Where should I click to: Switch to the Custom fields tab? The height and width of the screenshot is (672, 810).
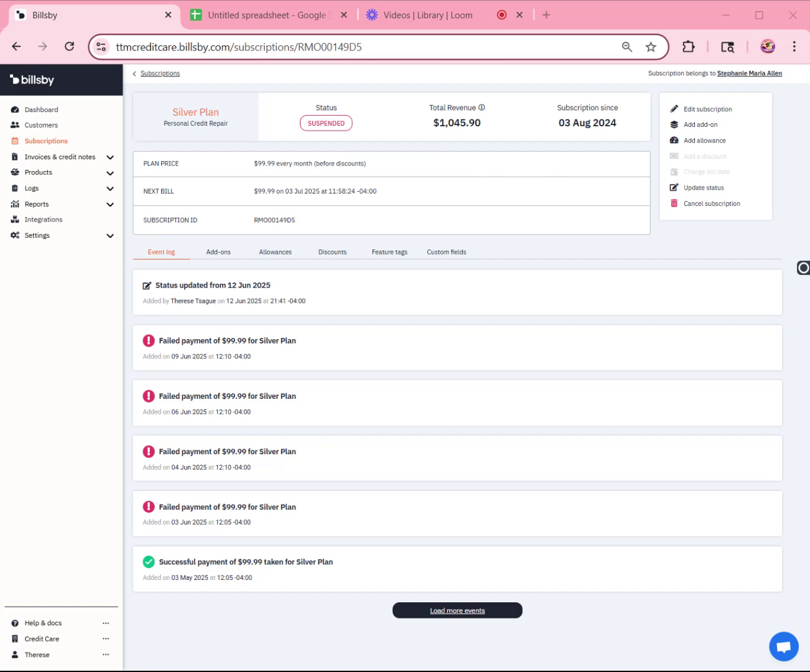[x=447, y=252]
